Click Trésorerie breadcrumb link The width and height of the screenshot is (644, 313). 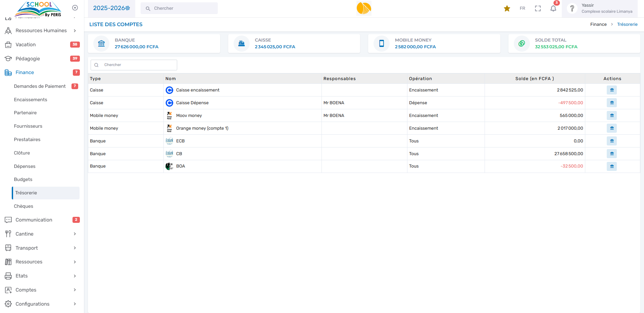pyautogui.click(x=627, y=24)
